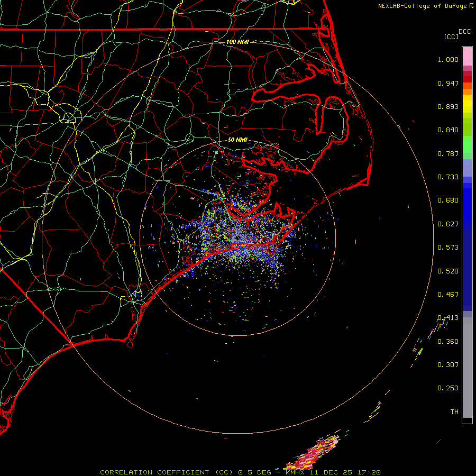Select the 0.947 scale value
The image size is (476, 476).
point(448,83)
